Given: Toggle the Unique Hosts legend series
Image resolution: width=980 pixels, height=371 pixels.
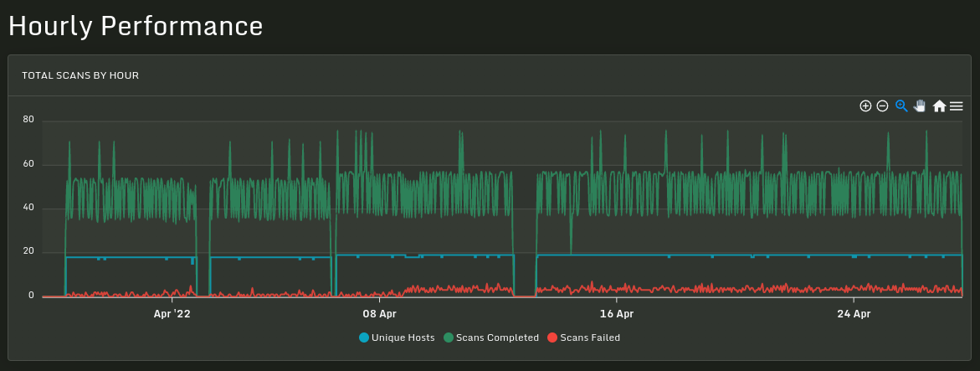Looking at the screenshot, I should 397,338.
